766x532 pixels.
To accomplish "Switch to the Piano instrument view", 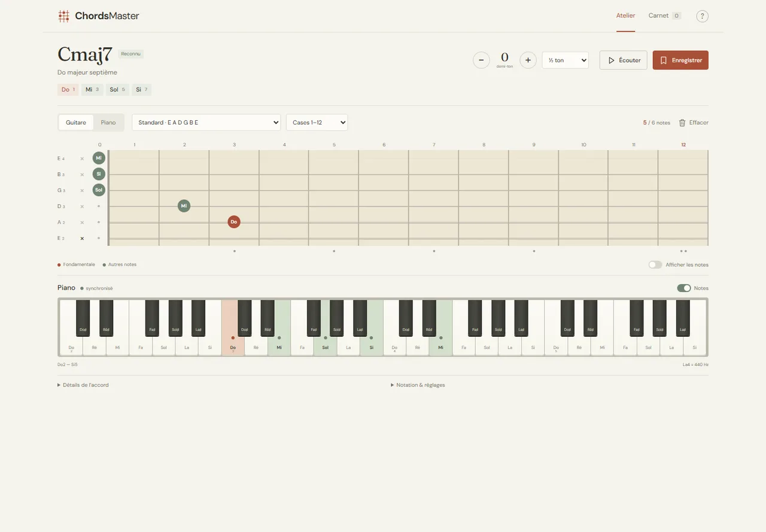I will click(x=108, y=123).
